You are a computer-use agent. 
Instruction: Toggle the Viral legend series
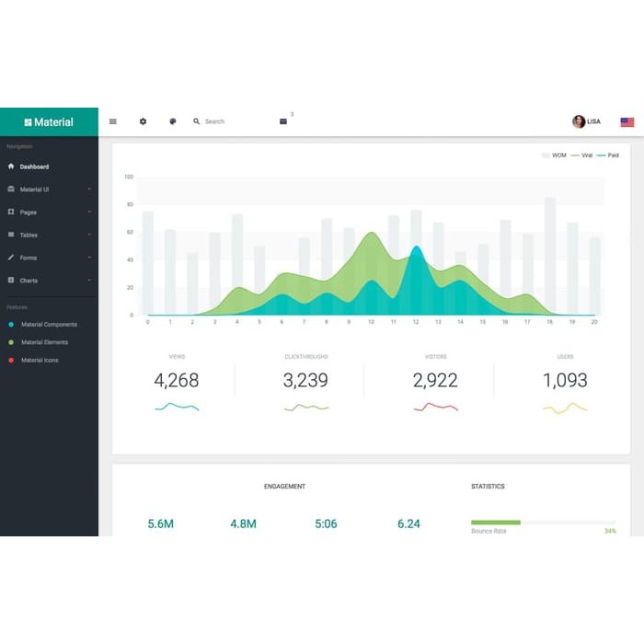click(582, 155)
